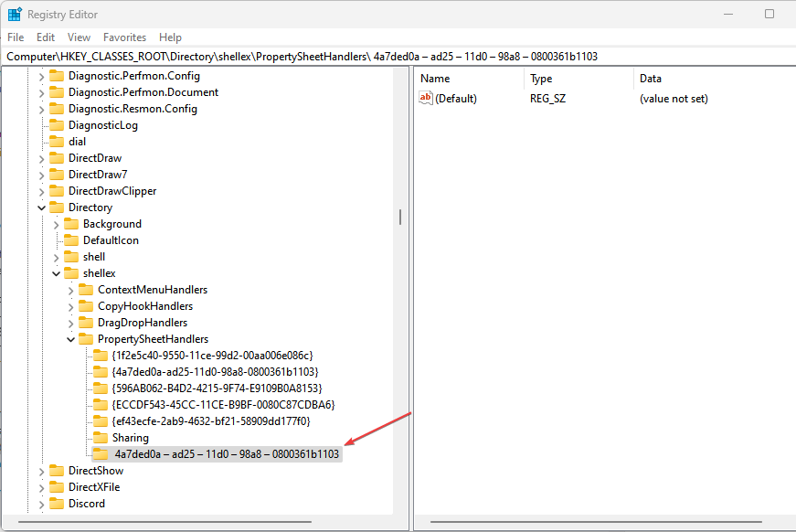The height and width of the screenshot is (532, 796).
Task: Click the Registry Editor app icon in title bar
Action: pos(15,15)
